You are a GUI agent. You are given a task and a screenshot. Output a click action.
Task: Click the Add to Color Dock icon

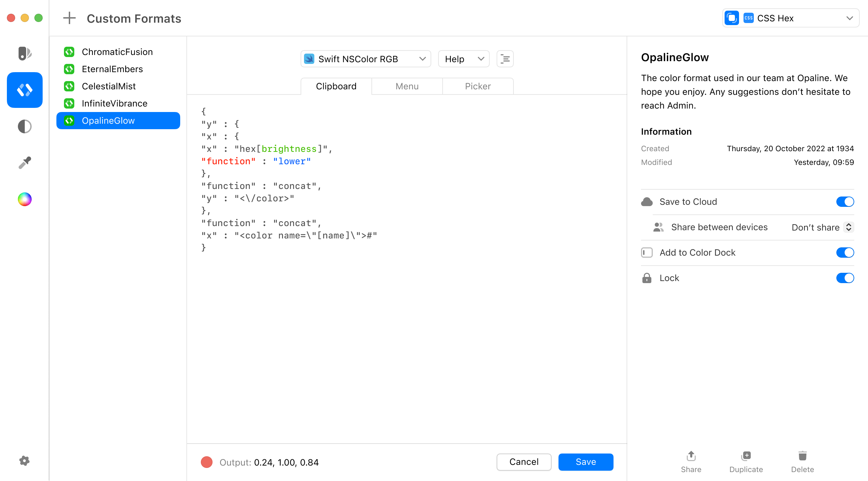coord(647,253)
